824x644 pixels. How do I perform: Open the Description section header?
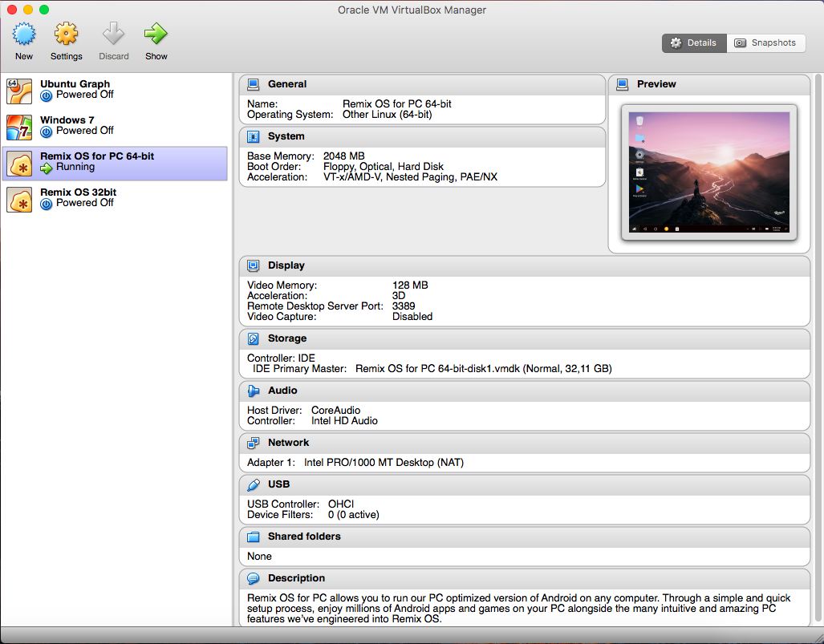pos(525,578)
